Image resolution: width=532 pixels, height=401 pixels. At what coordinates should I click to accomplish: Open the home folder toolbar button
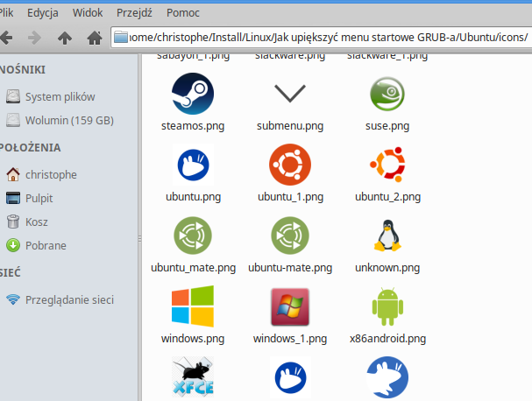click(x=95, y=38)
